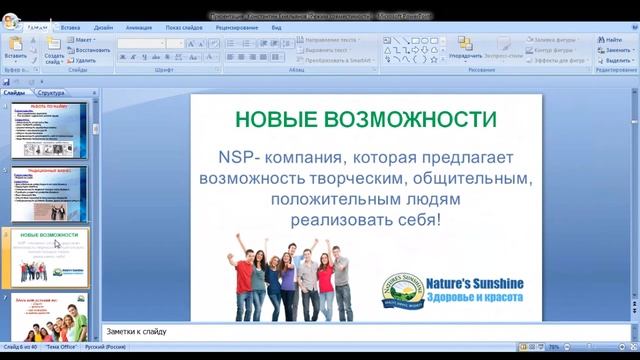Open the Выделить dropdown

(x=616, y=60)
